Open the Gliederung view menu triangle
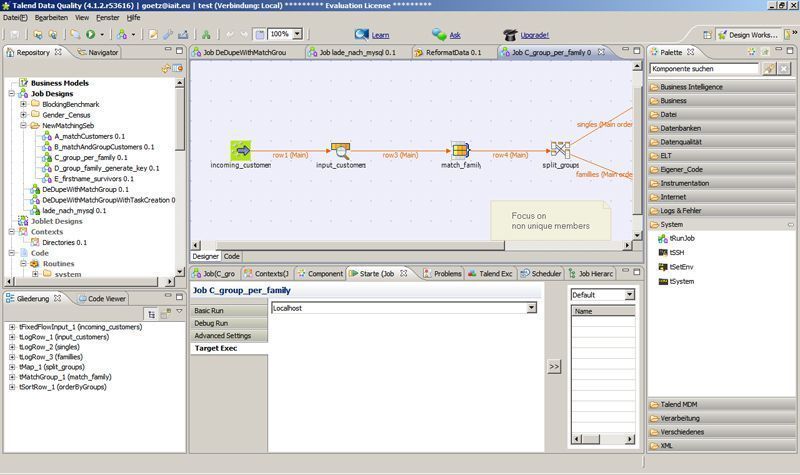Image resolution: width=800 pixels, height=475 pixels. 179,311
